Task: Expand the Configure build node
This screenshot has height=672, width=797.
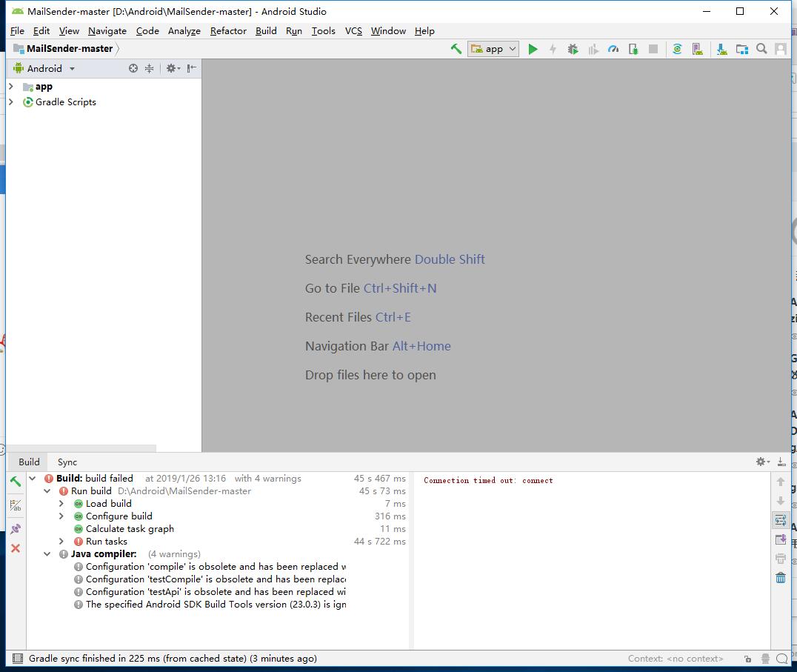Action: [61, 516]
